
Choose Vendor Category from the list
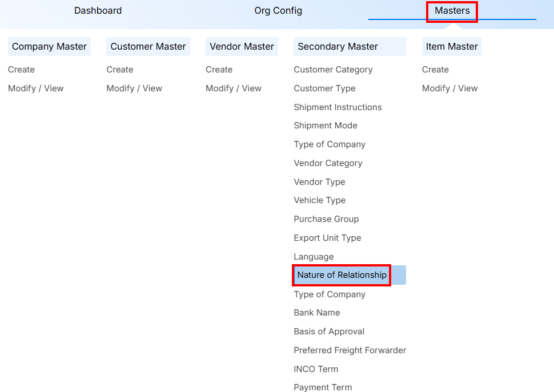point(328,163)
